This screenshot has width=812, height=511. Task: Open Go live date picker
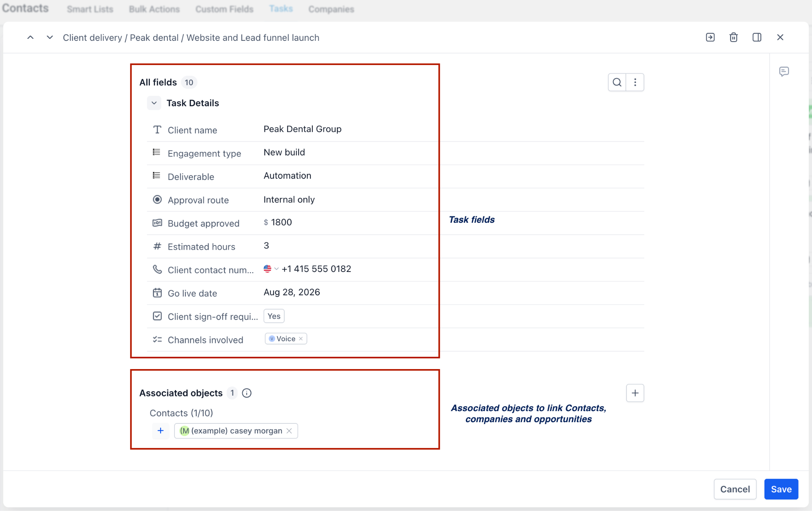point(292,292)
